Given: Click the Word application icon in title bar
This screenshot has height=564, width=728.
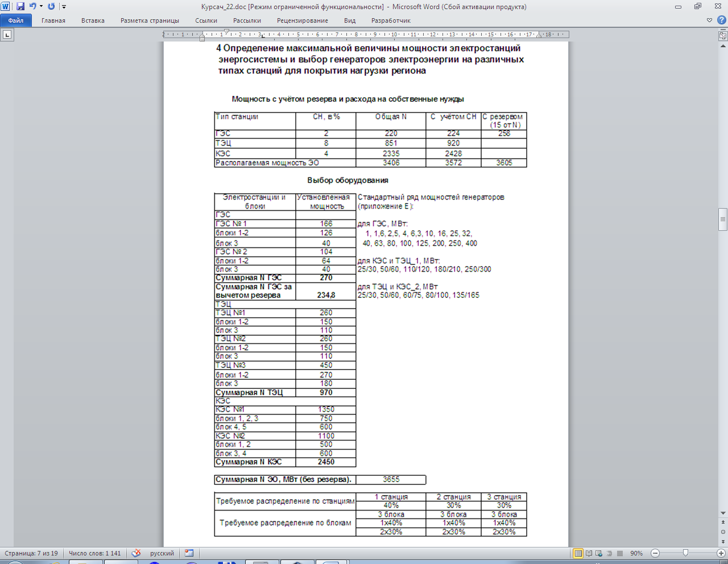Looking at the screenshot, I should [x=6, y=7].
